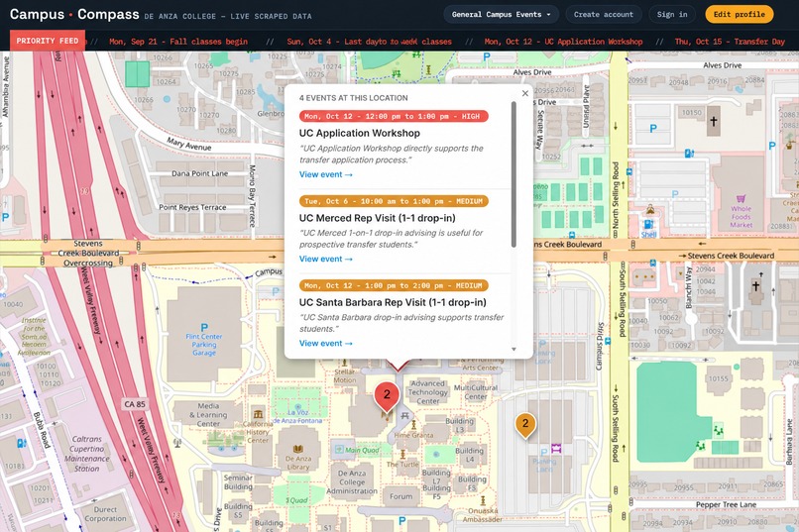Click the Pepper Tree Lane street label
799x532 pixels.
coord(726,504)
